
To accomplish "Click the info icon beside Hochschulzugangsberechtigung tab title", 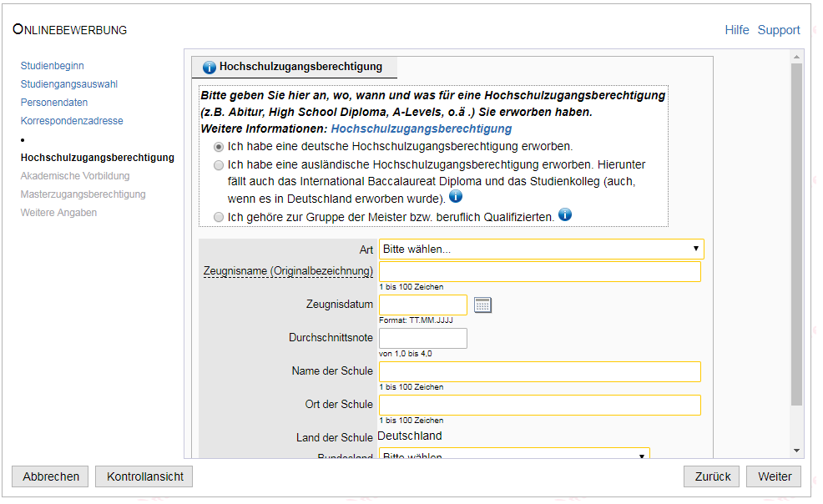I will [x=209, y=68].
